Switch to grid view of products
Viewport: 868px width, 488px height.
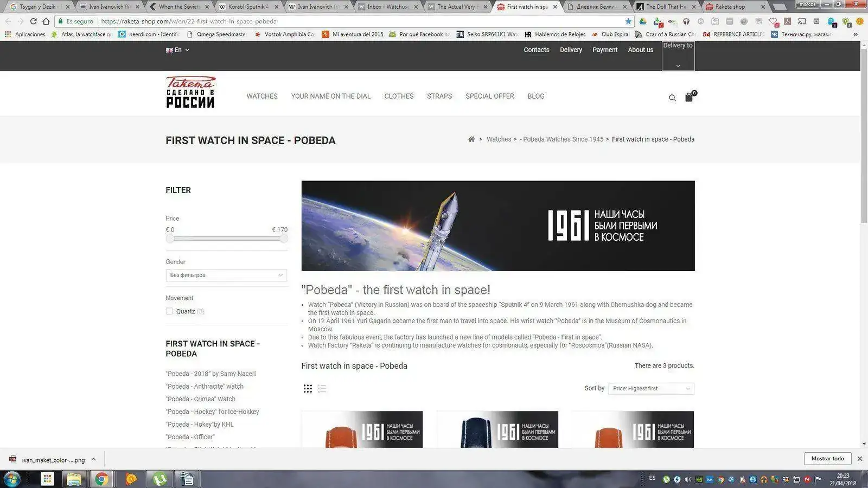pos(308,389)
